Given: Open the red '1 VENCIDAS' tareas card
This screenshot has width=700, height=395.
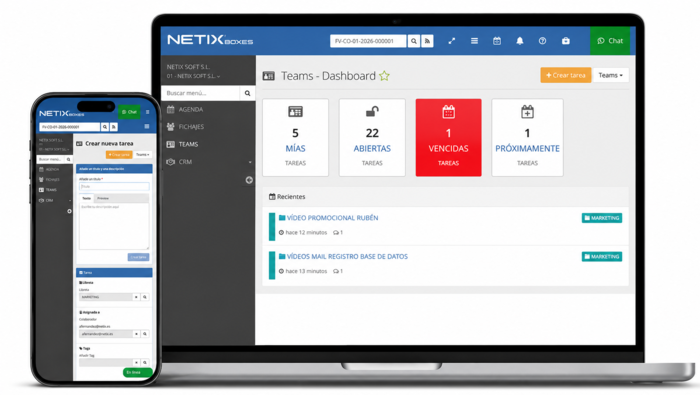Looking at the screenshot, I should click(448, 137).
